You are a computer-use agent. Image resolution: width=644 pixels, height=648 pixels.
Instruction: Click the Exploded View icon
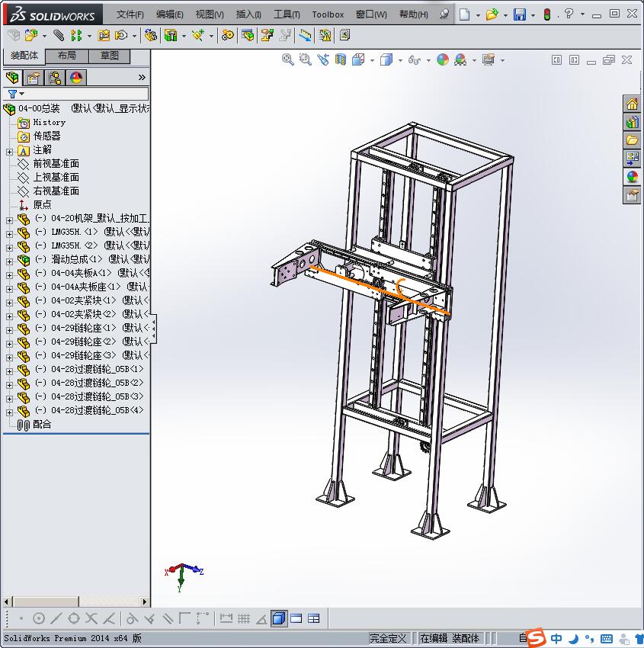(x=268, y=36)
